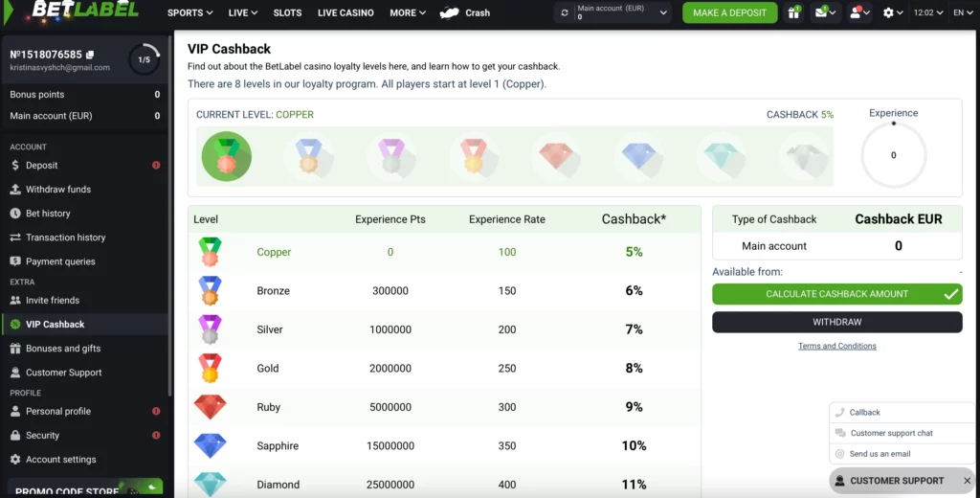980x498 pixels.
Task: Open the Terms and Conditions link
Action: point(836,346)
